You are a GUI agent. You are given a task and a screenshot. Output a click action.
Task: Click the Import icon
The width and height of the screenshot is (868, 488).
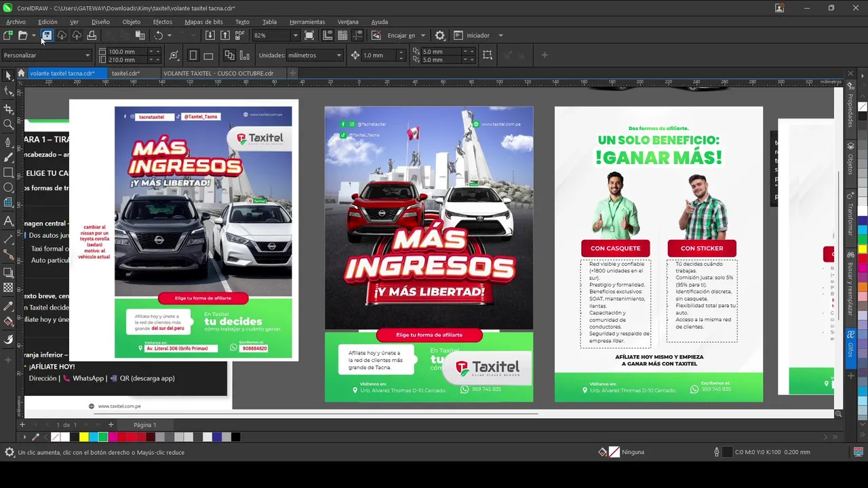pos(210,35)
